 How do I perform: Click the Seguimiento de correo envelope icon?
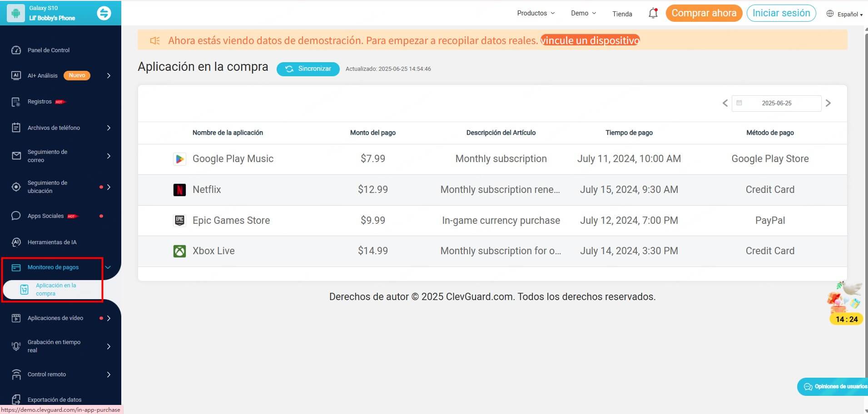16,156
